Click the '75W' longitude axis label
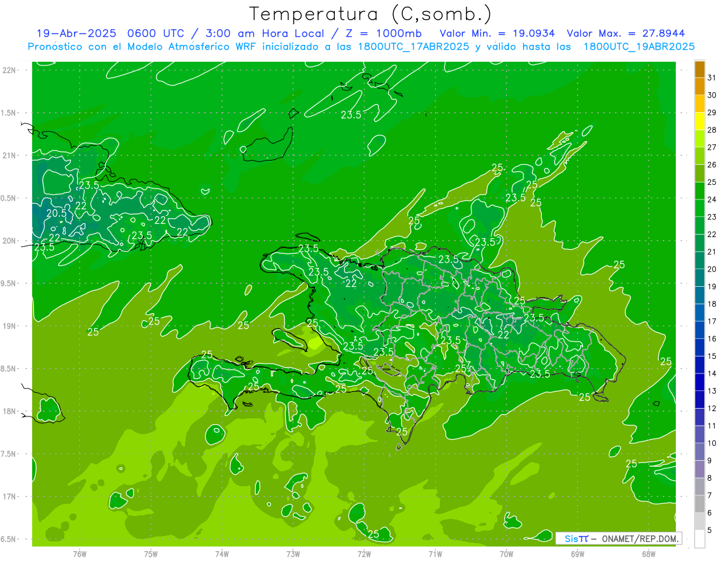728x562 pixels. [150, 554]
